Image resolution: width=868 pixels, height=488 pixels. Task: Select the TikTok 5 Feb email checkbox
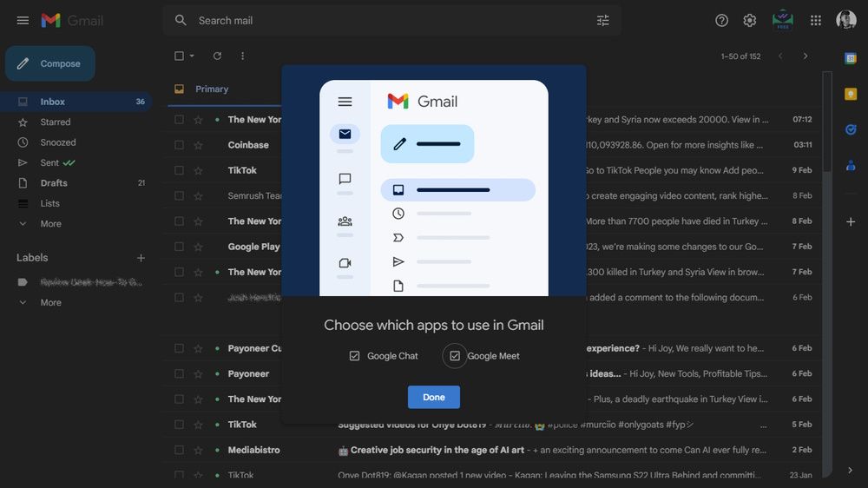(x=179, y=425)
